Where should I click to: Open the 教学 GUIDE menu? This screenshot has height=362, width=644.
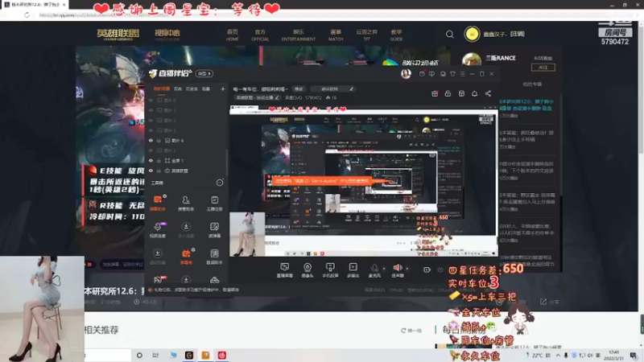(396, 35)
